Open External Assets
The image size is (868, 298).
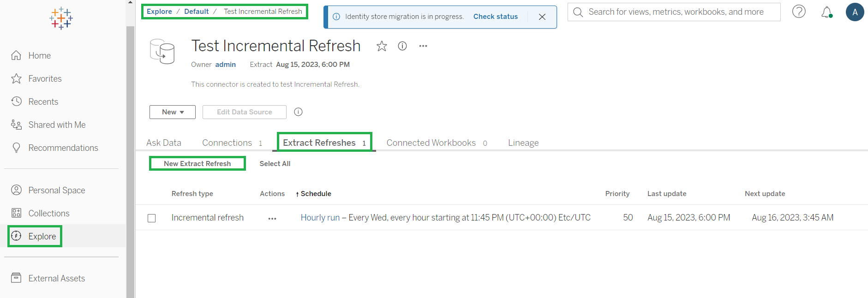pos(56,278)
